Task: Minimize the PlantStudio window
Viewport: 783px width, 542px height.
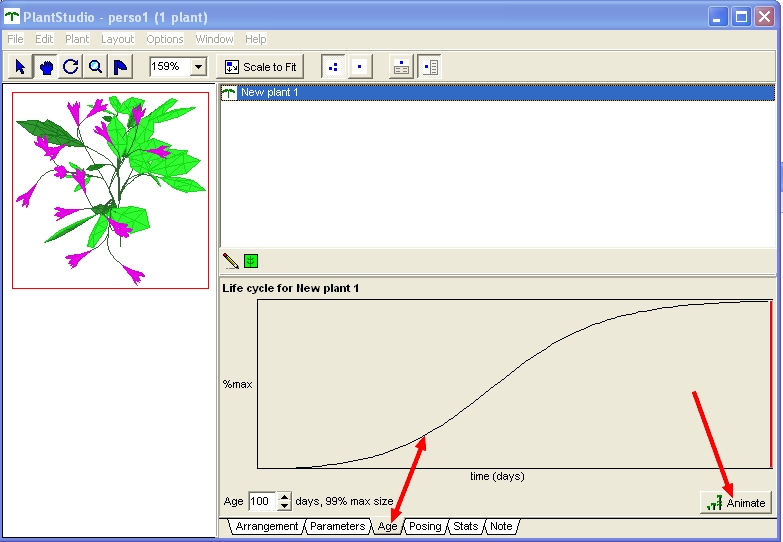Action: 718,17
